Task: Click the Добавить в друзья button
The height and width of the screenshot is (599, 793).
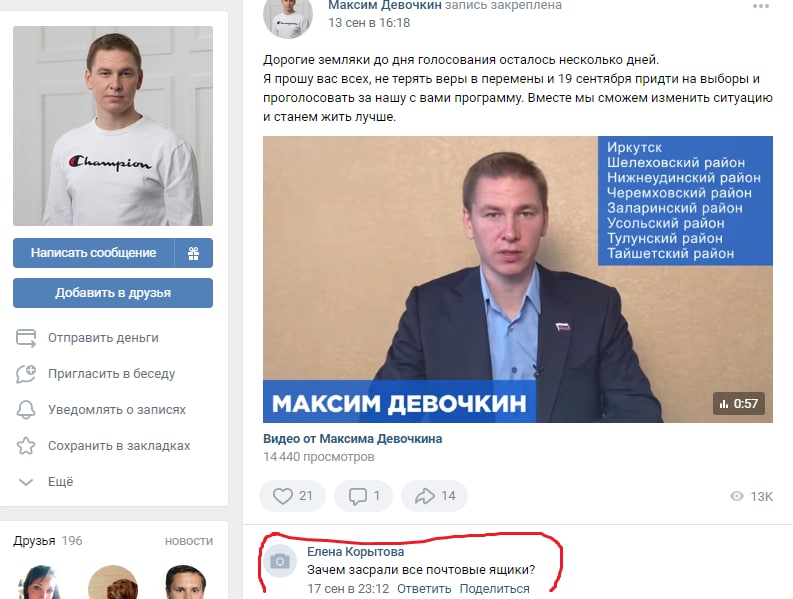Action: tap(113, 293)
